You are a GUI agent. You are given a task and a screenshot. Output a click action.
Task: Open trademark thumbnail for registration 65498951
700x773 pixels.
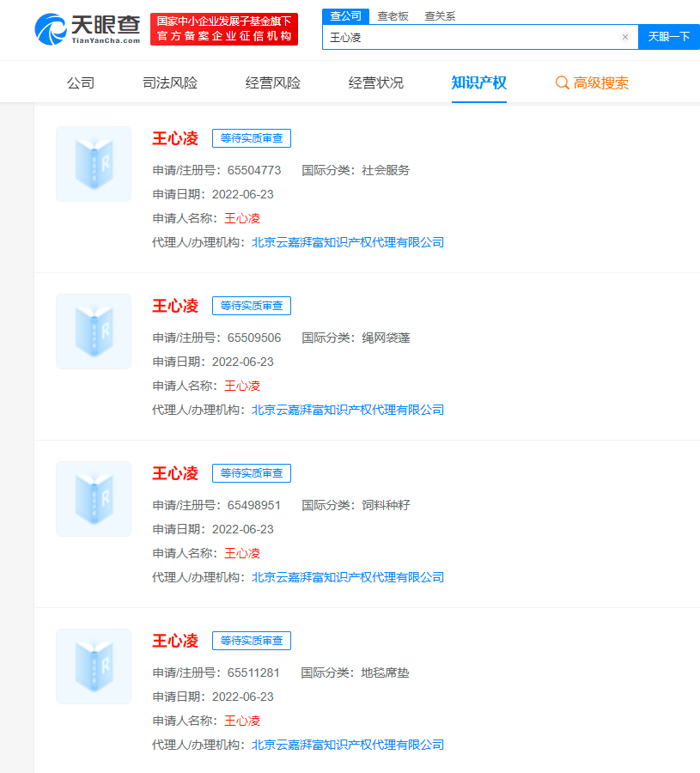click(x=94, y=499)
